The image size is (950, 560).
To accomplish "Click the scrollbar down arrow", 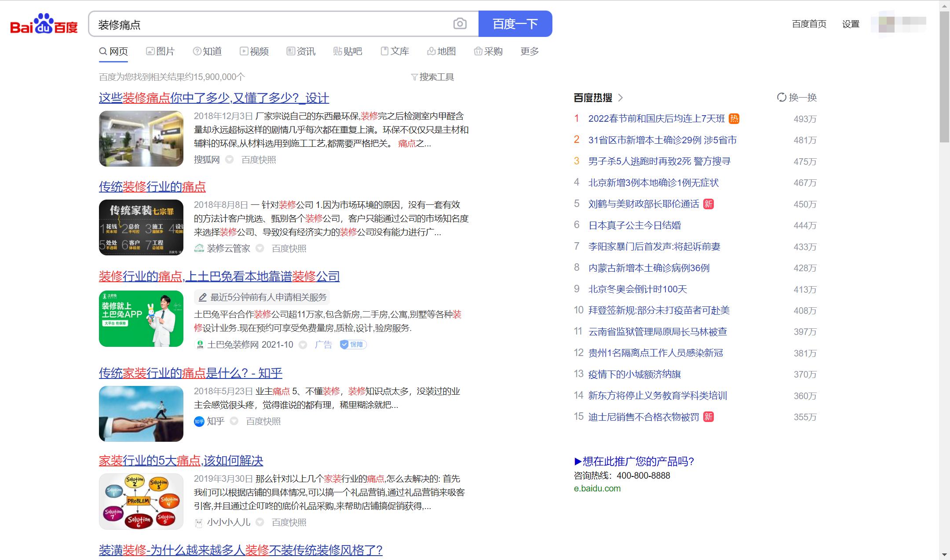I will tap(944, 555).
